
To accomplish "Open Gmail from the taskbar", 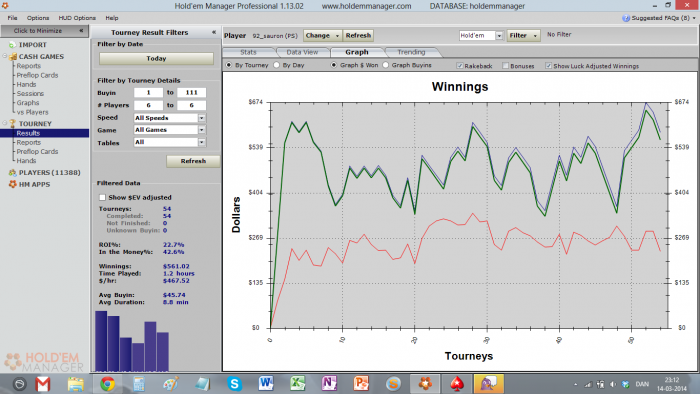I will (x=43, y=384).
